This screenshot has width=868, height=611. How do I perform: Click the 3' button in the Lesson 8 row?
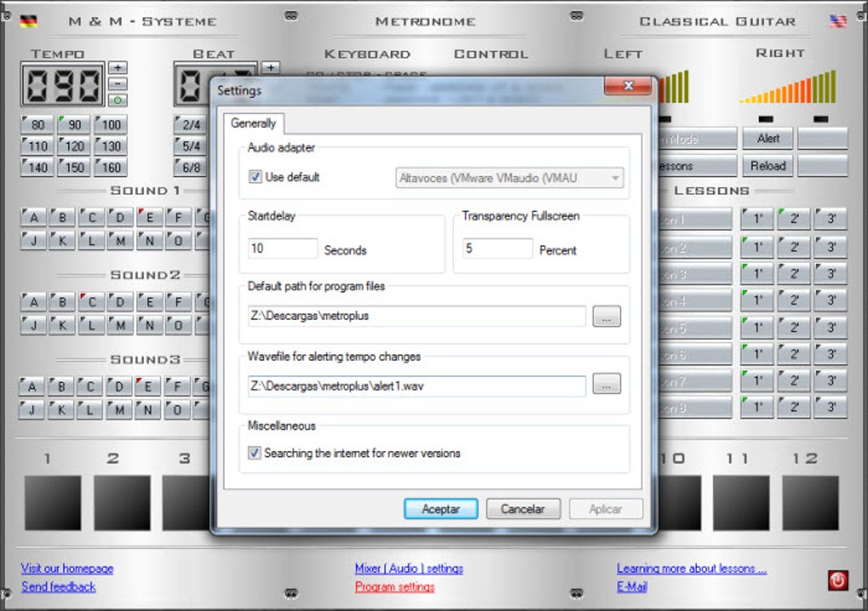pyautogui.click(x=831, y=408)
